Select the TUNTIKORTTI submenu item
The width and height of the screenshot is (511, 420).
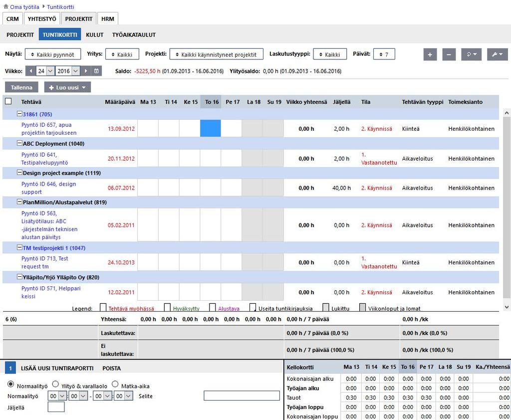tap(60, 34)
